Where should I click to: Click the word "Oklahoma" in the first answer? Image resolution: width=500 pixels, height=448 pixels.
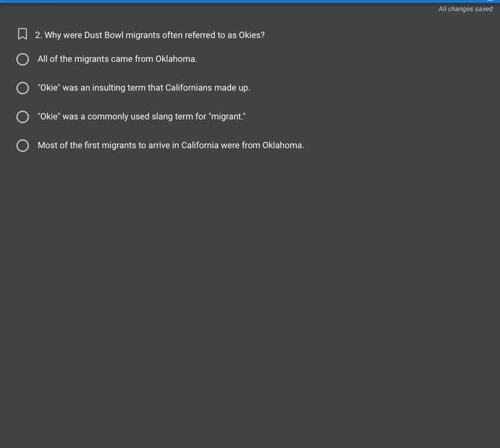[x=176, y=59]
